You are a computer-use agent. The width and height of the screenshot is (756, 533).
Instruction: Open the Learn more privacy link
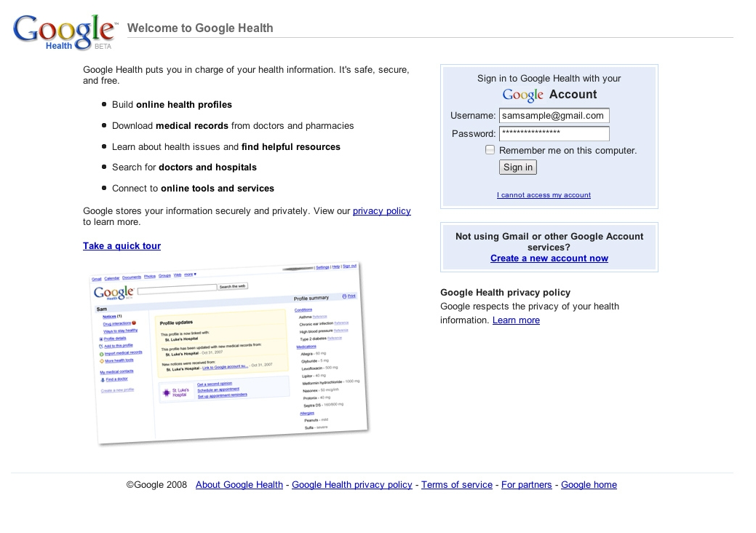[516, 320]
